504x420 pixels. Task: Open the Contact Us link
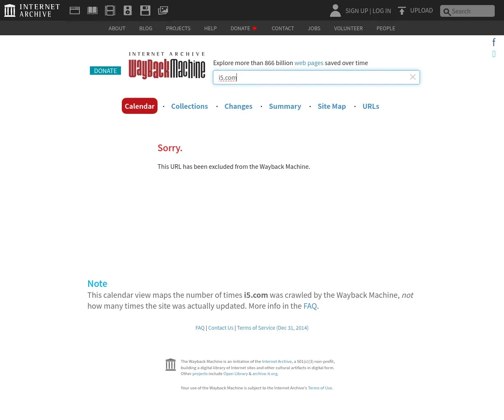[x=220, y=328]
